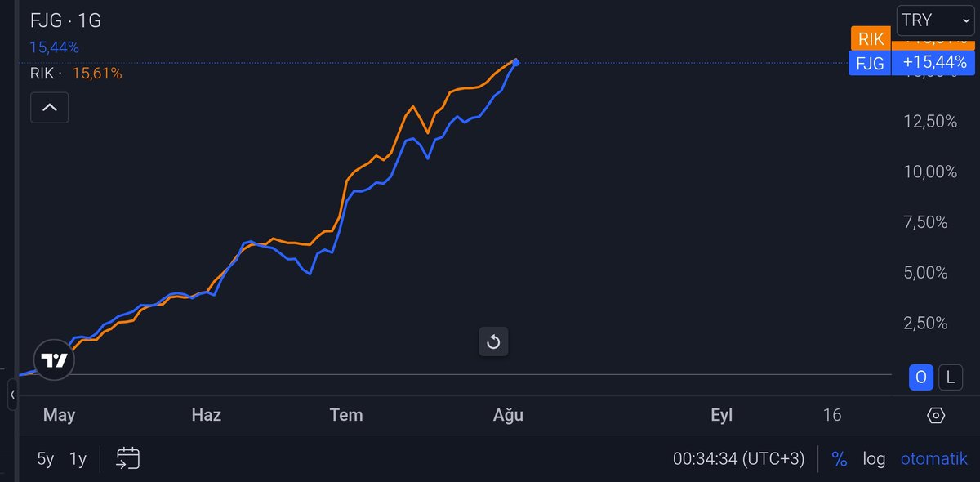The image size is (980, 482).
Task: Click the blue FJG +15,44% price label
Action: pos(911,63)
